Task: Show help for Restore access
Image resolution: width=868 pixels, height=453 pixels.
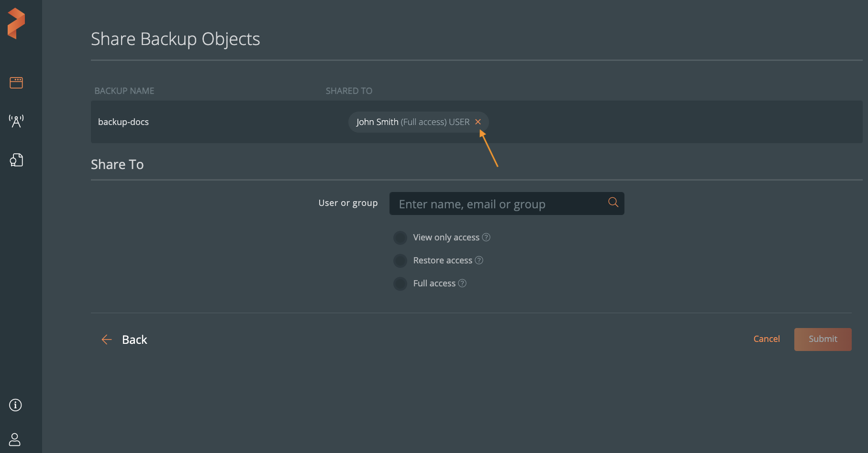Action: click(x=479, y=260)
